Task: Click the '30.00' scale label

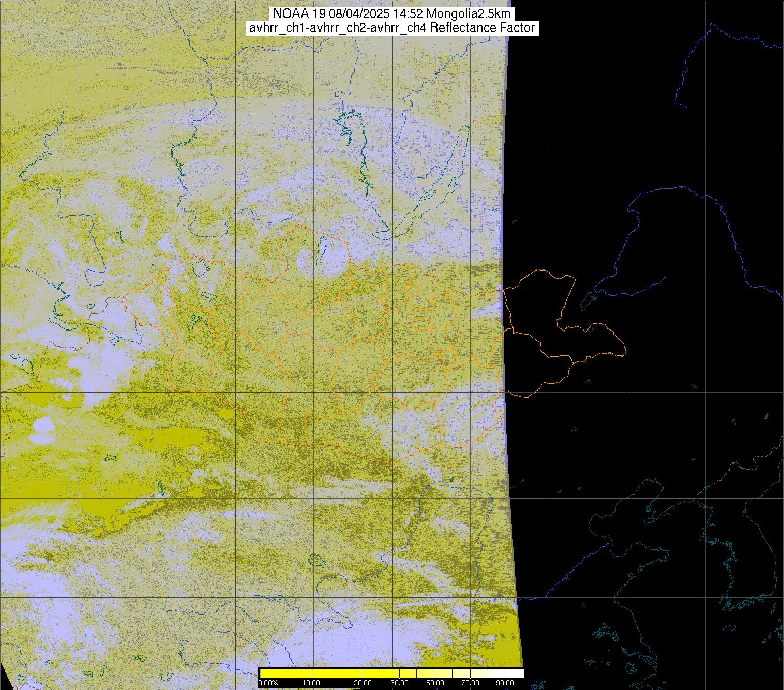Action: click(399, 683)
